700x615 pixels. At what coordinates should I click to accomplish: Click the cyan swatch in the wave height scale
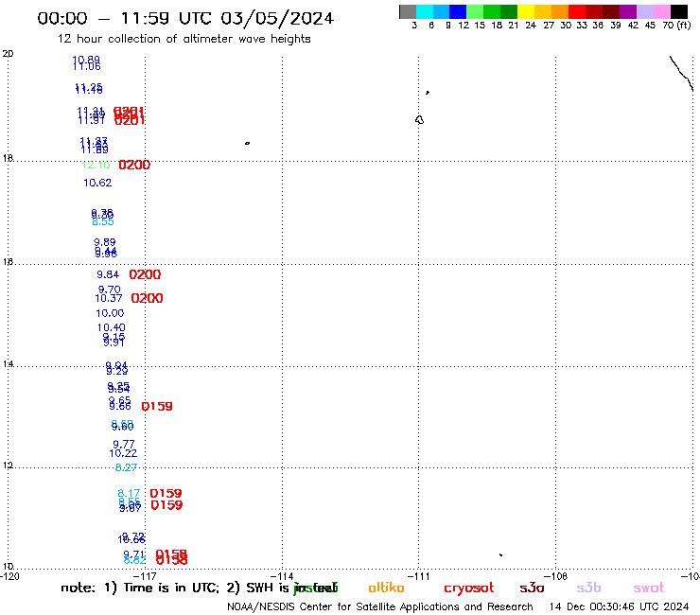425,11
